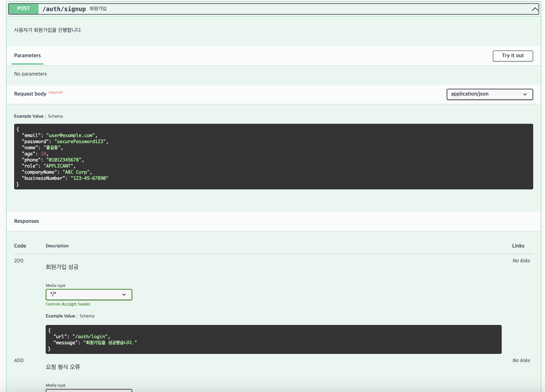
Task: Click the POST method badge
Action: [24, 9]
